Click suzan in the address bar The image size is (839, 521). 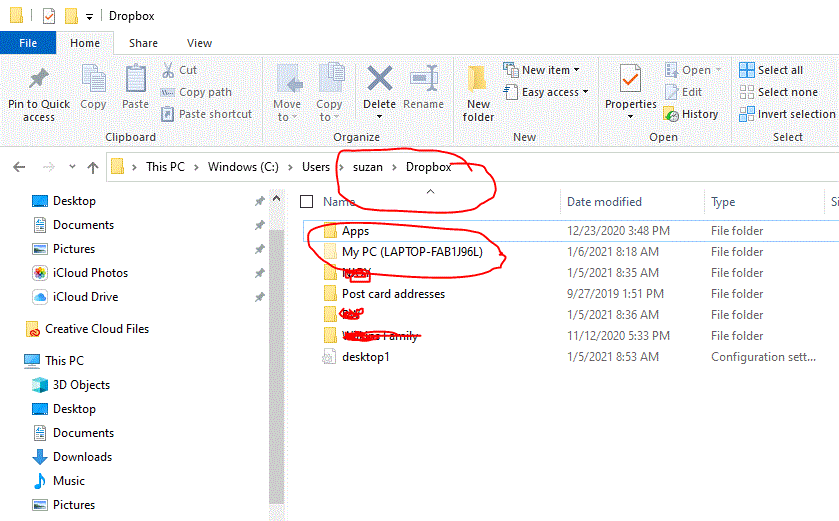click(x=368, y=167)
